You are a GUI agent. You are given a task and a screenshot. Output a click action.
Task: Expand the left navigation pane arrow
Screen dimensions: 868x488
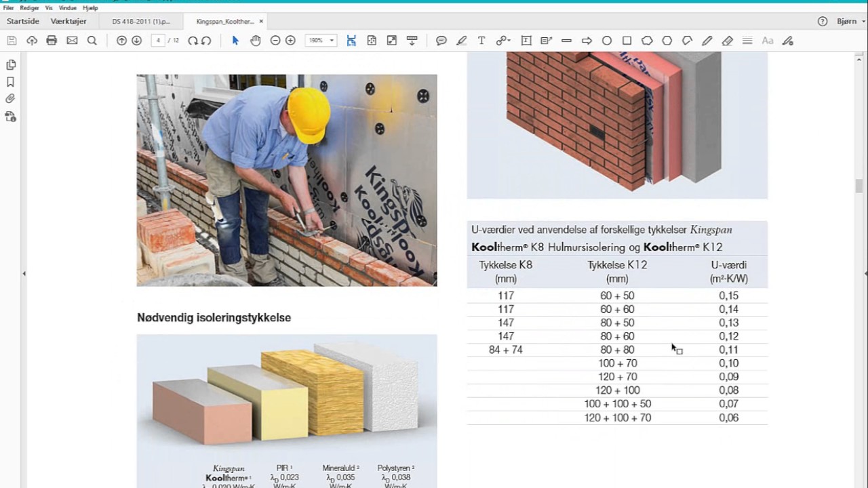click(x=24, y=274)
